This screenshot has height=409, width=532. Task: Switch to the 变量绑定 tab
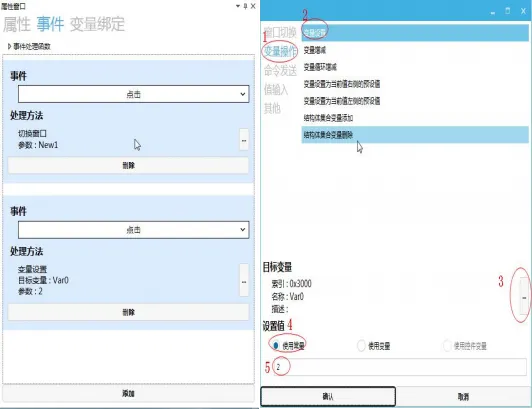pos(97,24)
